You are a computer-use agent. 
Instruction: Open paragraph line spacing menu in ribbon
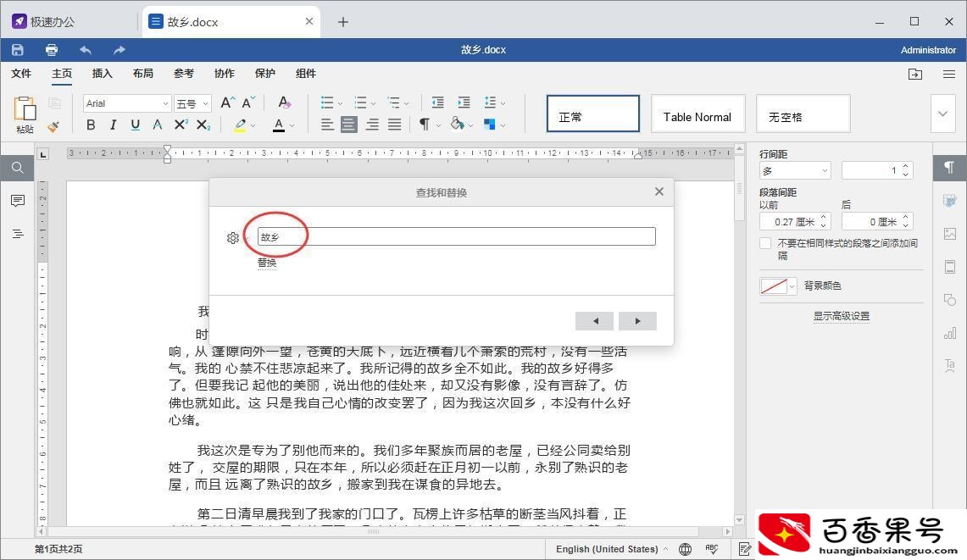[494, 103]
